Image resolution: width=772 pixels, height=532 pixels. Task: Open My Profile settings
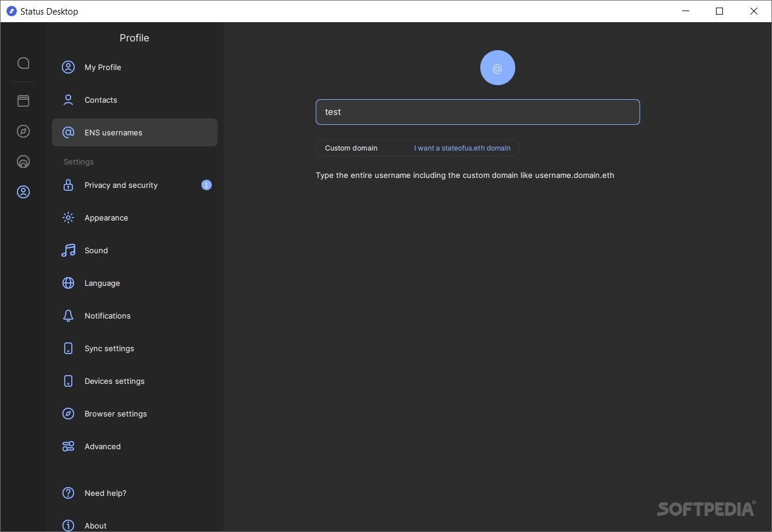135,67
